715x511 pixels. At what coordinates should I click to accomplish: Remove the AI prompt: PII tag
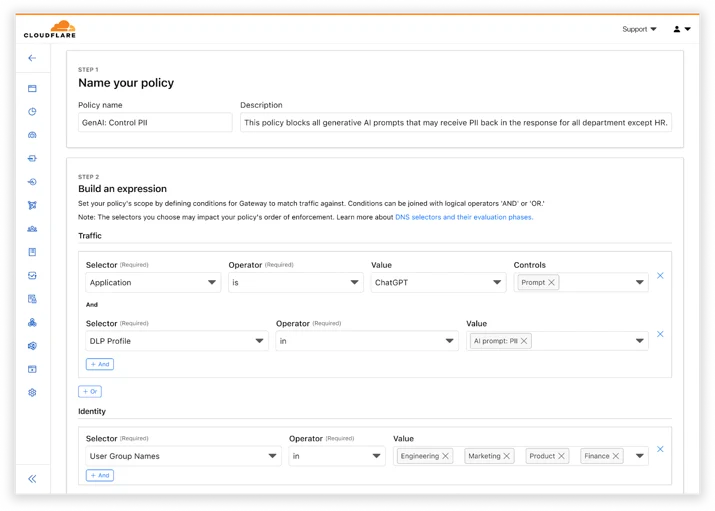click(524, 341)
